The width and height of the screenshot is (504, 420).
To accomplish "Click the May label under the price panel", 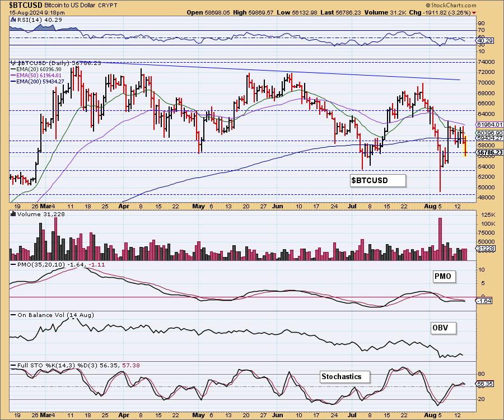I will pyautogui.click(x=199, y=206).
